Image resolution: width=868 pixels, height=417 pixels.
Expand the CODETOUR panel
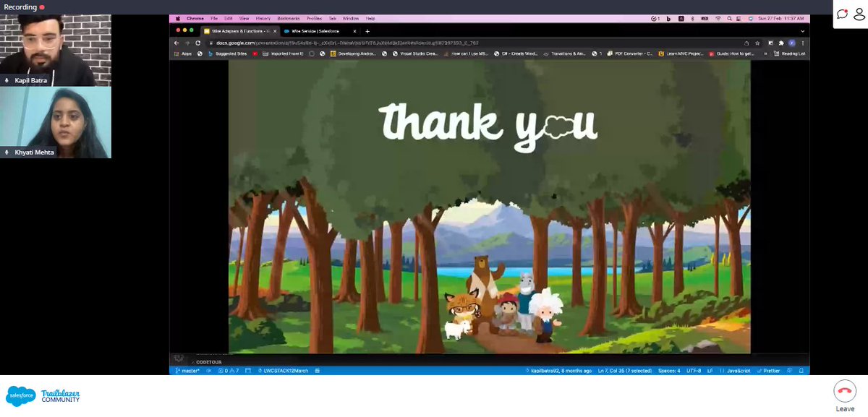195,362
